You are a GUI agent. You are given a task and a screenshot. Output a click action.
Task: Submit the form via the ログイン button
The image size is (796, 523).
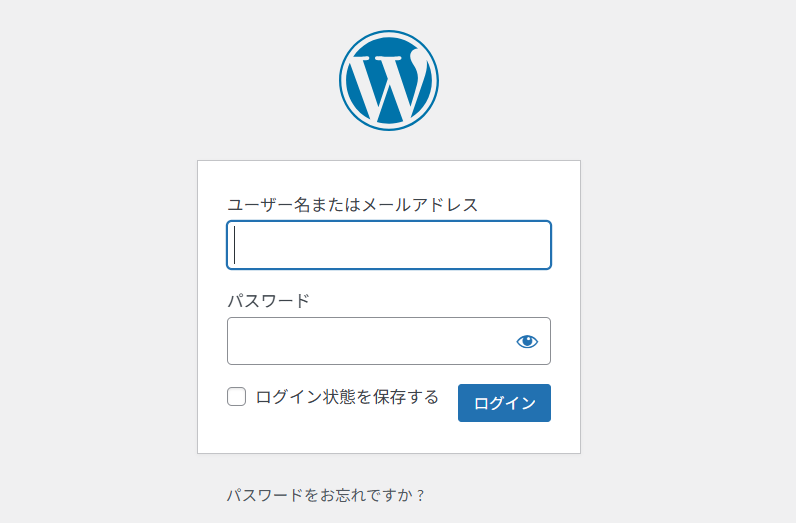point(504,403)
